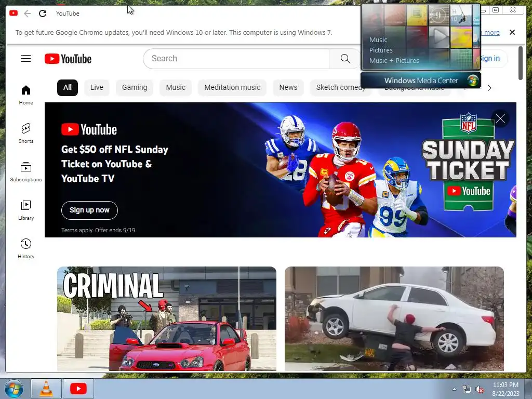532x399 pixels.
Task: Select the Meditation music chip
Action: (x=232, y=87)
